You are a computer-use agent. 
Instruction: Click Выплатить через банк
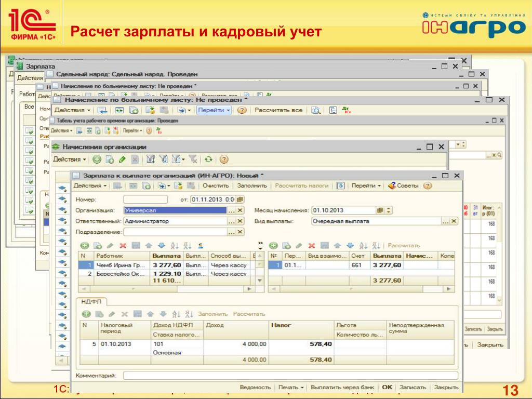coord(342,387)
